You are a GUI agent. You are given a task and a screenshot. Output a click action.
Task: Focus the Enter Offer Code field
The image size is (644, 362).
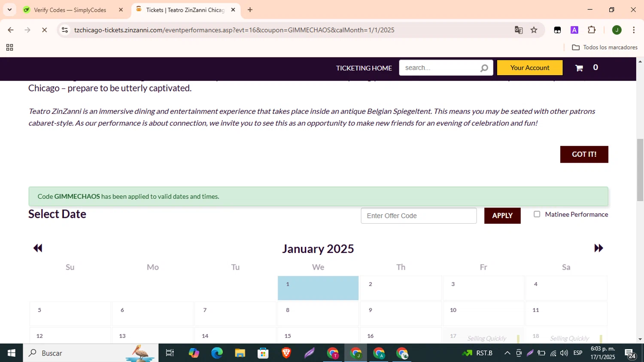(x=419, y=216)
